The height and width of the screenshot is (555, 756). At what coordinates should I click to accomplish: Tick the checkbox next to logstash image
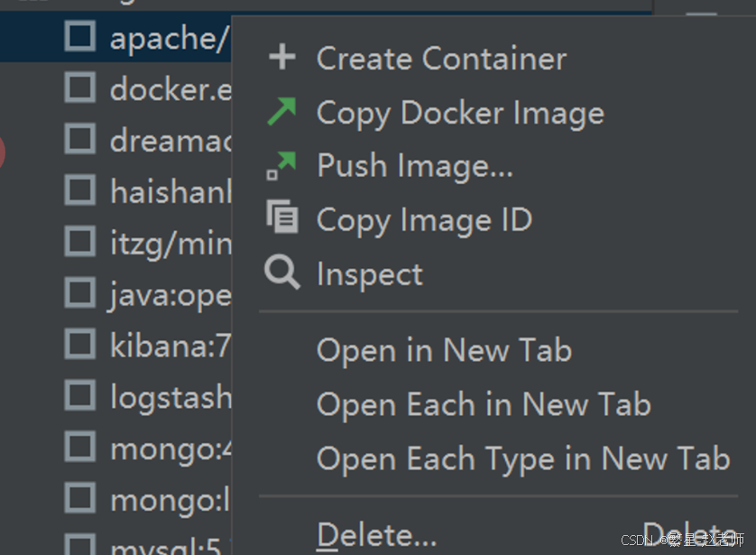tap(80, 395)
